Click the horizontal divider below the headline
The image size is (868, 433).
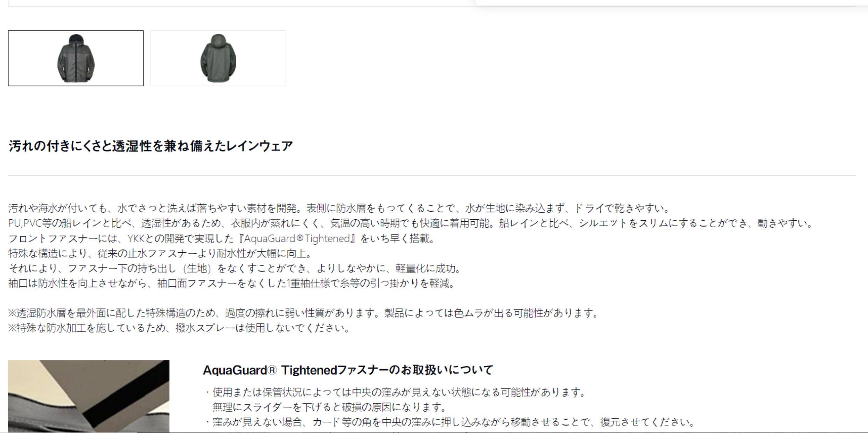(x=432, y=176)
